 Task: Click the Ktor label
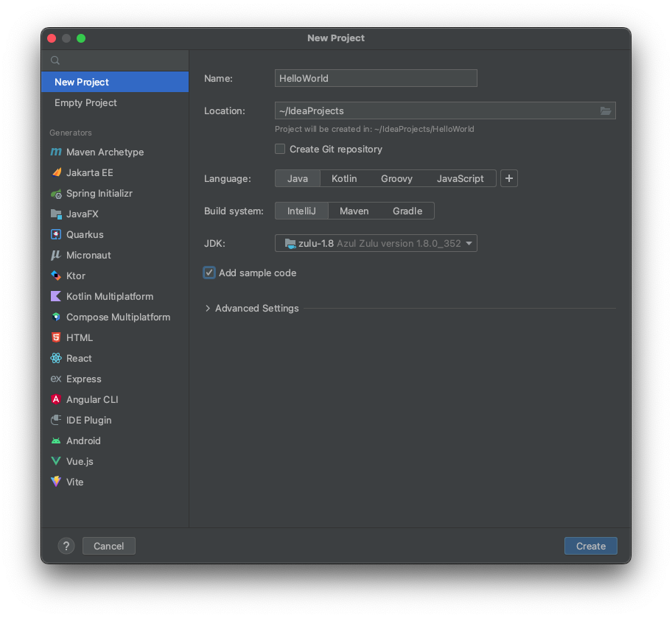pos(76,276)
